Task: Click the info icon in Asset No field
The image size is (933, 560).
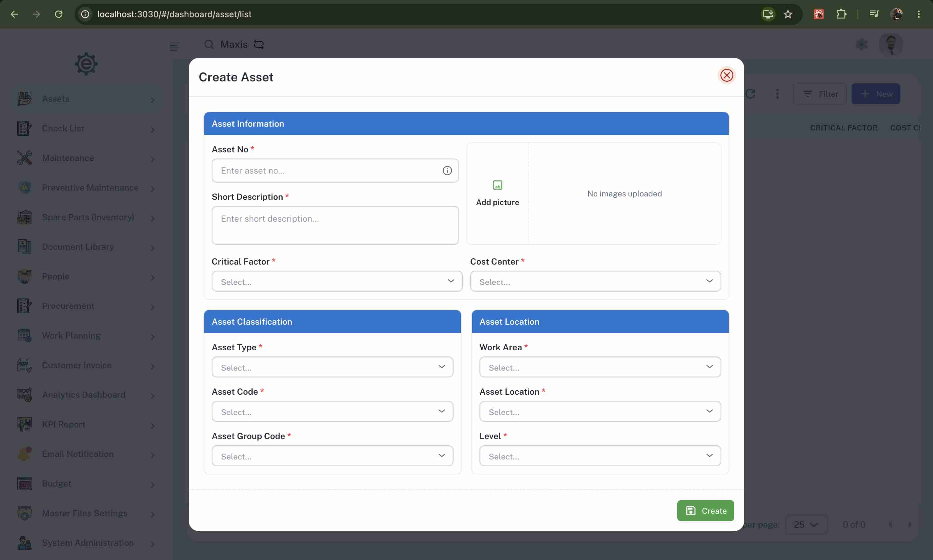Action: (447, 171)
